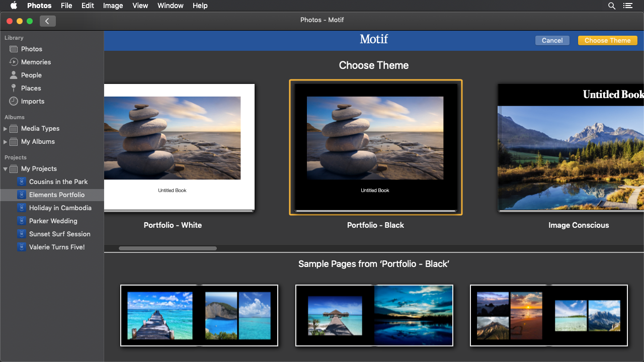
Task: Click the My Projects folder icon
Action: coord(14,168)
